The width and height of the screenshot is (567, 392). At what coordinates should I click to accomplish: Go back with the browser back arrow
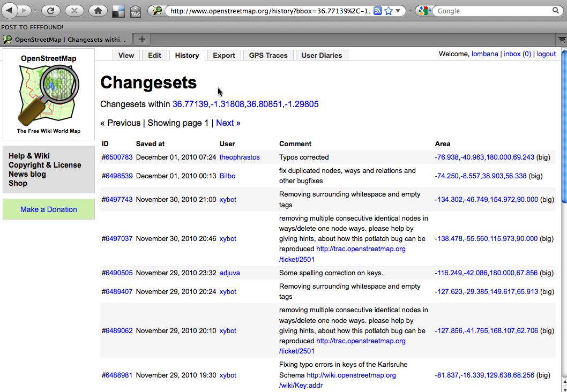coord(10,11)
